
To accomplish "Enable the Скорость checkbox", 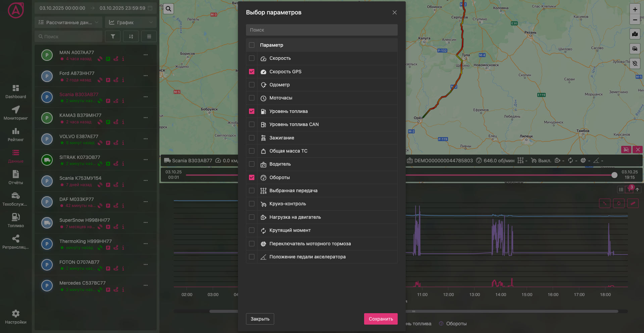I will pos(252,58).
